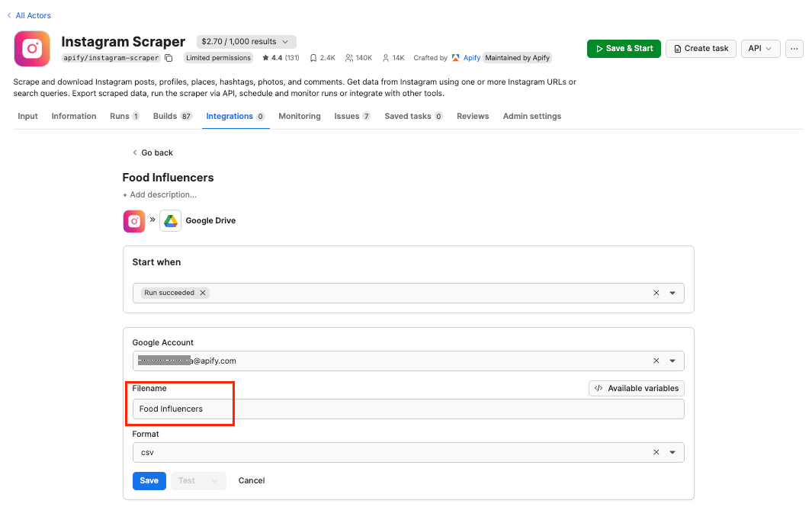Open the Start when trigger dropdown
The width and height of the screenshot is (812, 510).
pyautogui.click(x=672, y=293)
